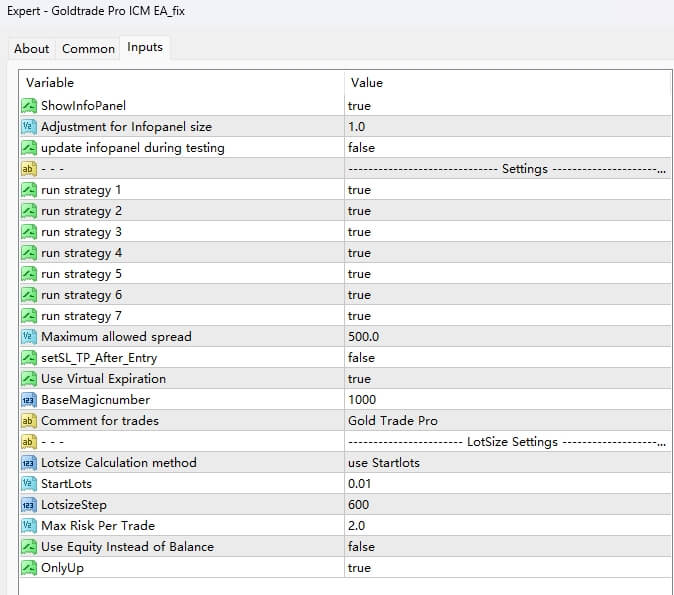Click the icon beside Lotsize Calculation method
Screen dimensions: 674x595
click(28, 463)
